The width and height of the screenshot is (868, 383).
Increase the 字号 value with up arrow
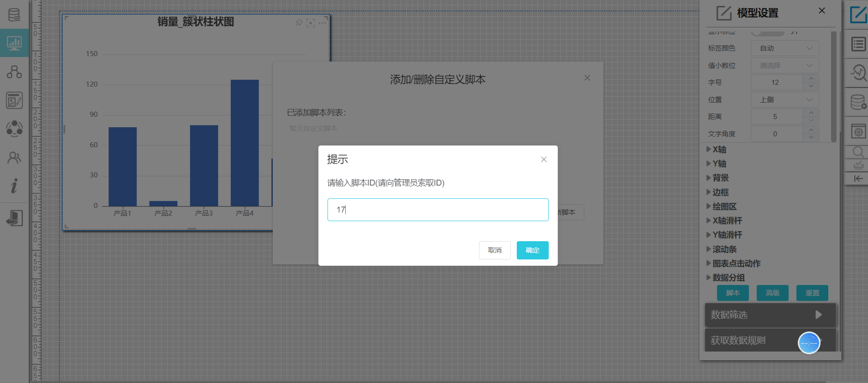pyautogui.click(x=811, y=79)
